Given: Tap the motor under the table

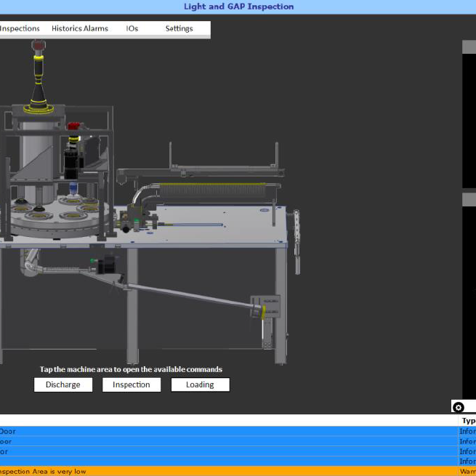Looking at the screenshot, I should tap(107, 265).
